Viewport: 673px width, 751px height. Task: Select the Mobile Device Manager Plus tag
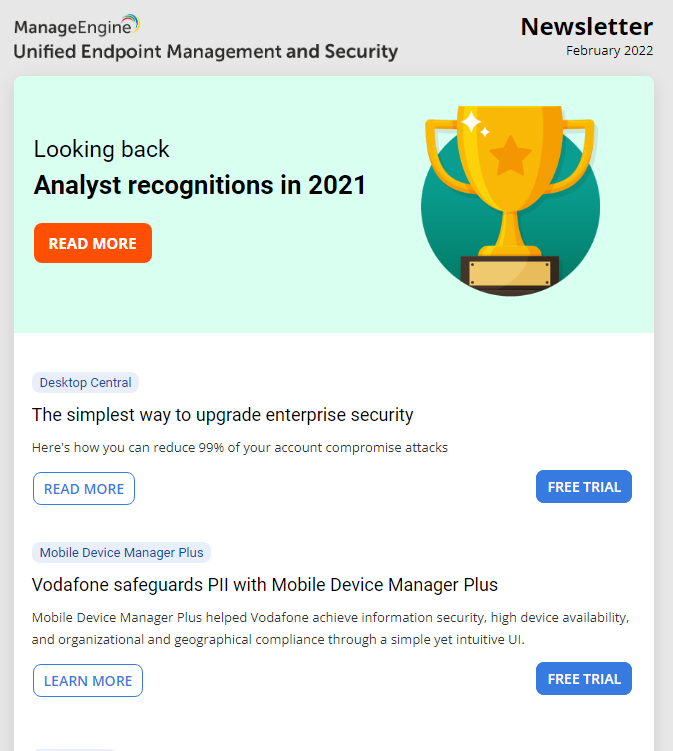point(121,552)
